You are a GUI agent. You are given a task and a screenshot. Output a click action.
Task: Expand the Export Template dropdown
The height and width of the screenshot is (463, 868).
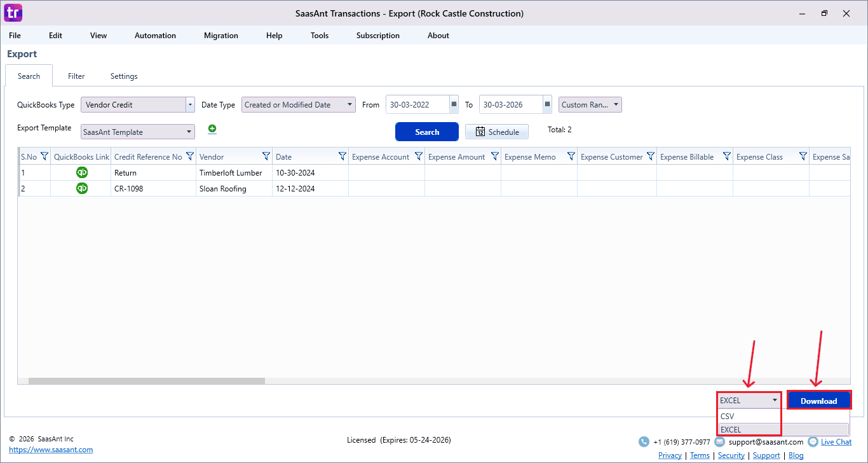pyautogui.click(x=189, y=132)
